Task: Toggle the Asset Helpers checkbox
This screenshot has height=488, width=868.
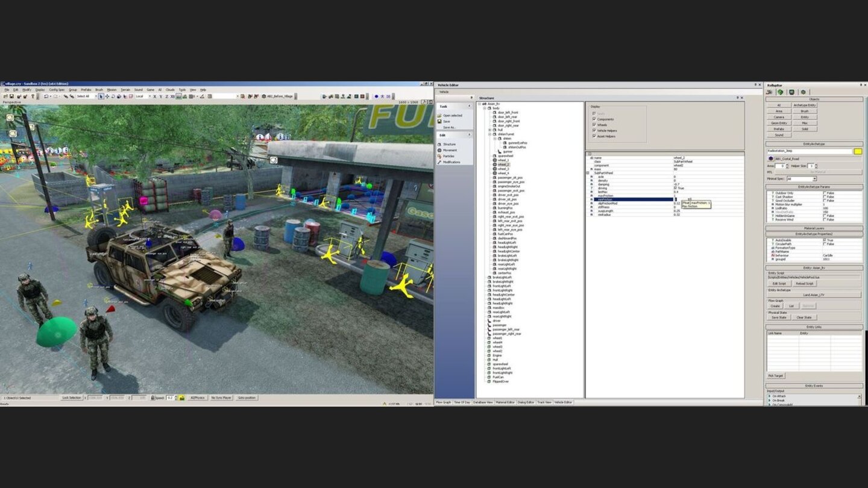Action: pos(594,136)
